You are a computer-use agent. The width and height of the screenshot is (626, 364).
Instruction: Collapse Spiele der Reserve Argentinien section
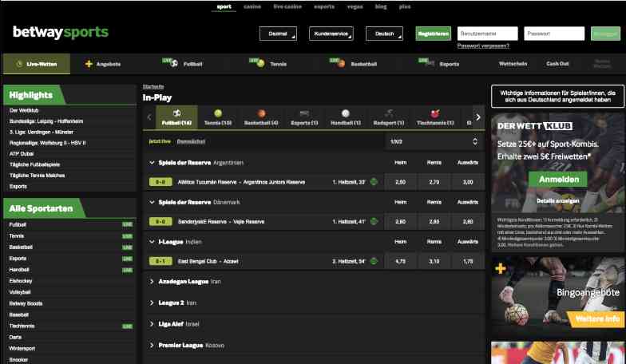click(152, 163)
